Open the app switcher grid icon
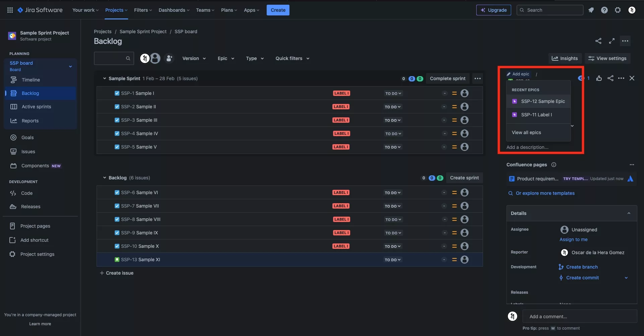 (10, 10)
